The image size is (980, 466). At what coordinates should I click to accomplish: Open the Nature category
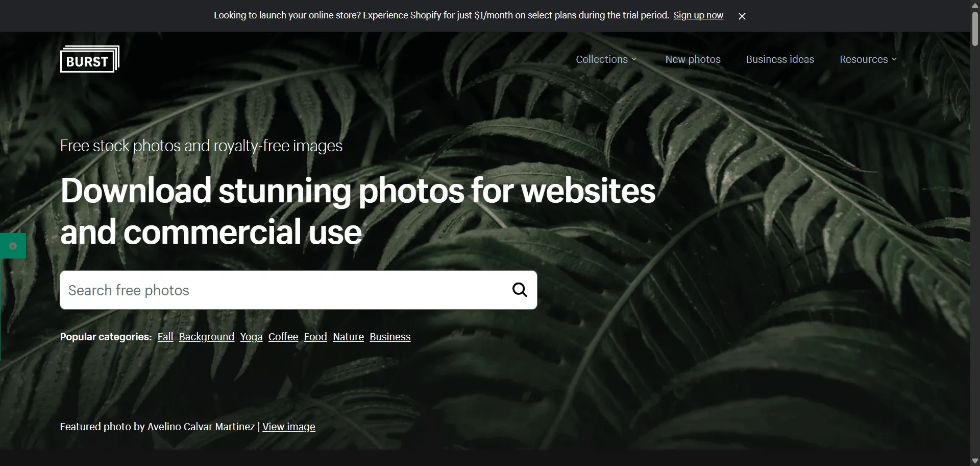pos(348,337)
